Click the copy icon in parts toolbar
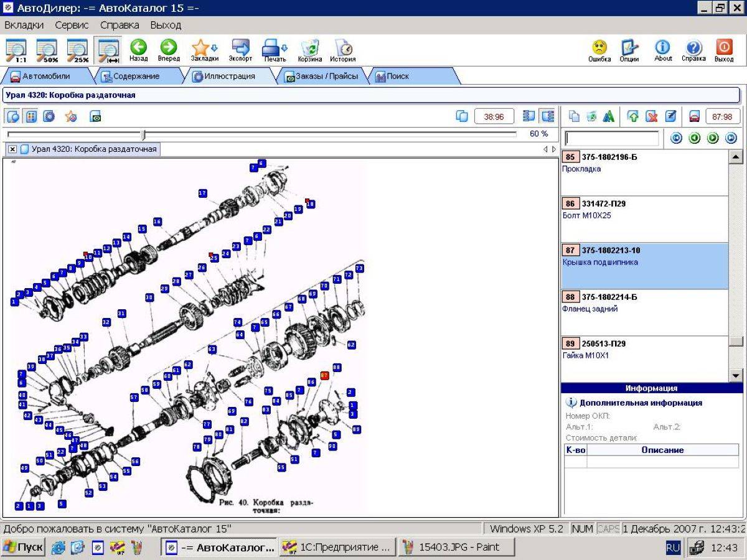 (x=573, y=116)
